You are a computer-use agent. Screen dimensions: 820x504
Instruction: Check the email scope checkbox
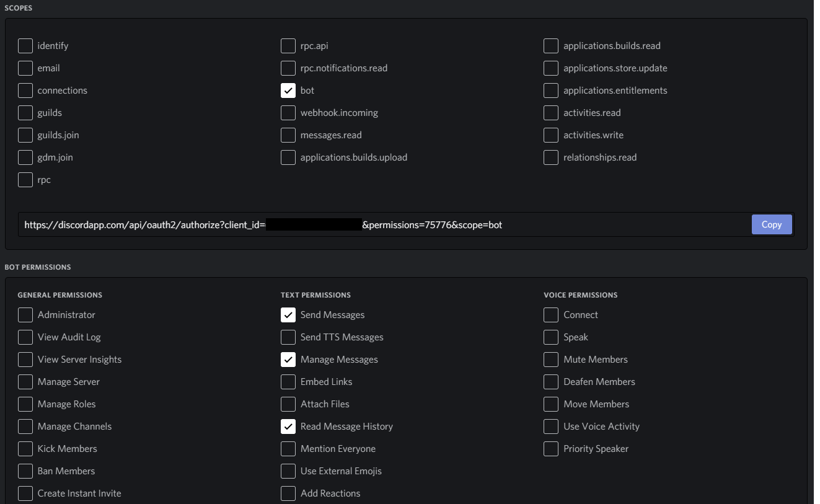tap(25, 68)
